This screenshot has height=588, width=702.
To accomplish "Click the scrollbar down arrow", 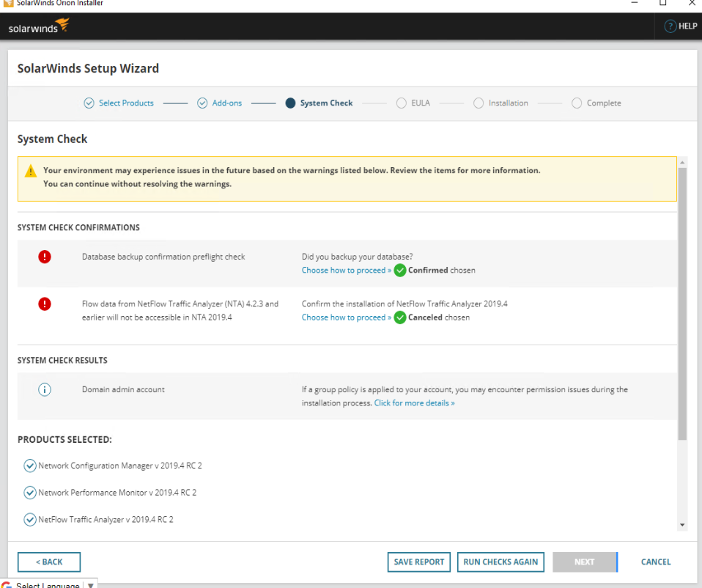I will (x=682, y=525).
